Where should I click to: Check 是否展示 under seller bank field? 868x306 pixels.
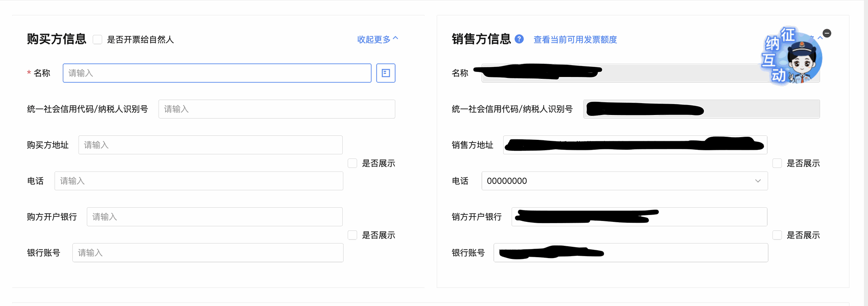pyautogui.click(x=777, y=235)
